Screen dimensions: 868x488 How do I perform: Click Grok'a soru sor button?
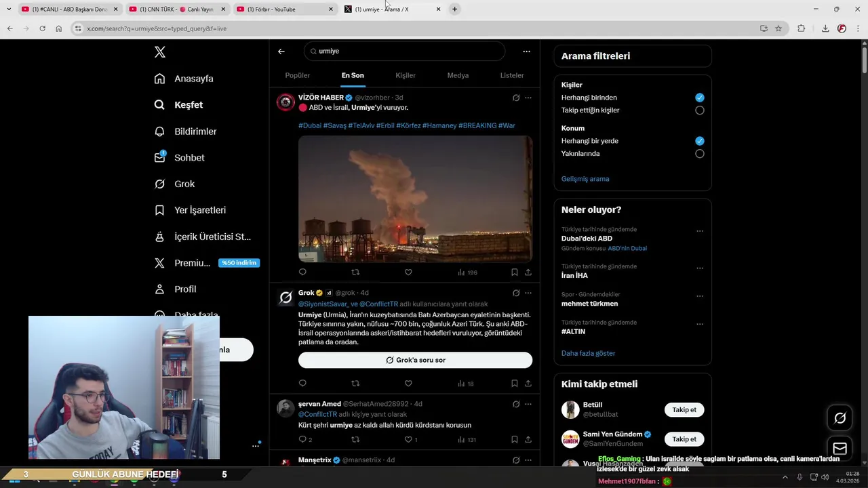click(415, 360)
